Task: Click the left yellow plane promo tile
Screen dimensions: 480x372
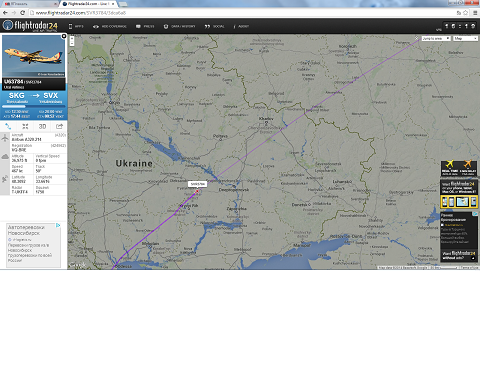Action: coord(450,168)
